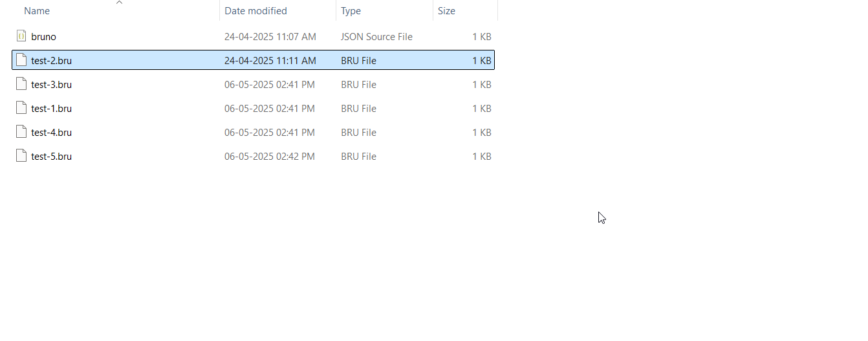This screenshot has height=341, width=868.
Task: Click the test-2.bru file name
Action: click(x=51, y=61)
